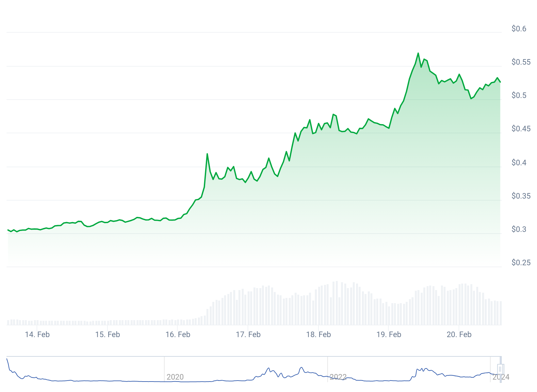
Task: Click the $0.5 price axis label
Action: [x=519, y=95]
